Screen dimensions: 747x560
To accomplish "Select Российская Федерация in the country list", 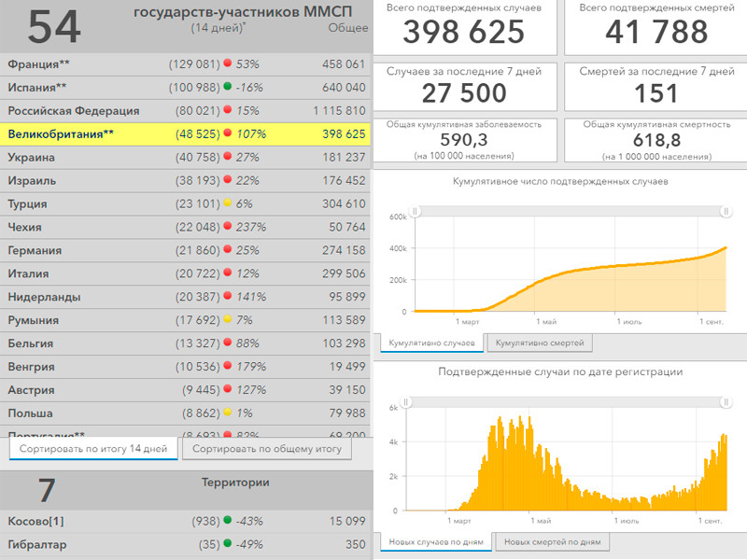I will pos(73,111).
